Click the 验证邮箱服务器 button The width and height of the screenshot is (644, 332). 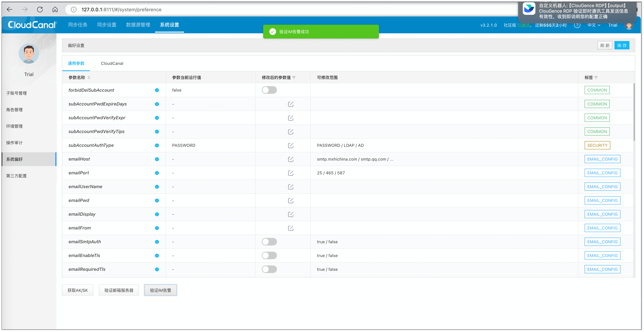(119, 290)
